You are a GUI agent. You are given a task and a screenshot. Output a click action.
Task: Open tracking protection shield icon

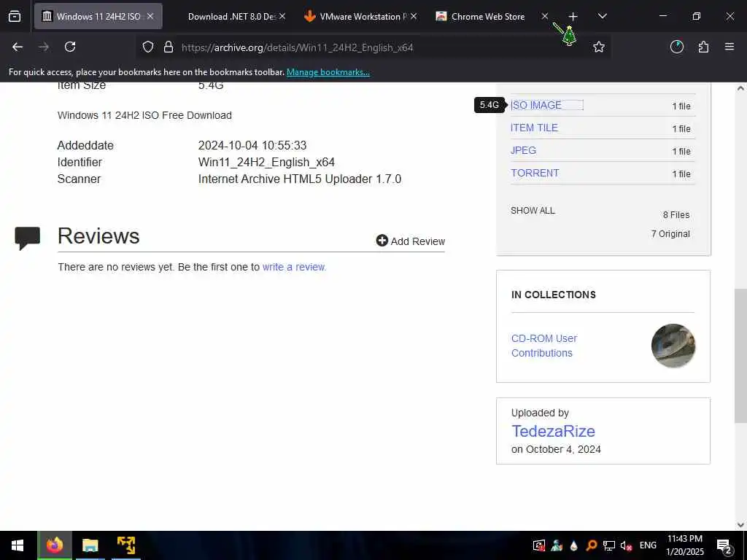click(x=148, y=47)
